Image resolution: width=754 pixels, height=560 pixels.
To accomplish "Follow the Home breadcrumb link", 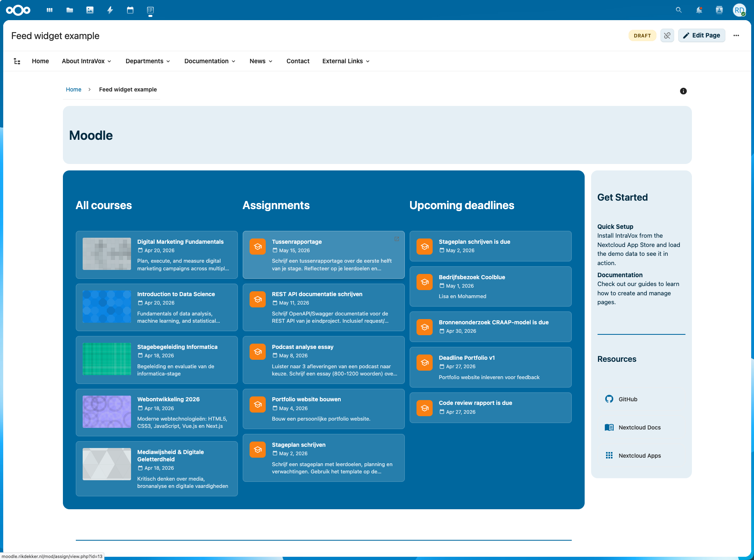I will [74, 89].
